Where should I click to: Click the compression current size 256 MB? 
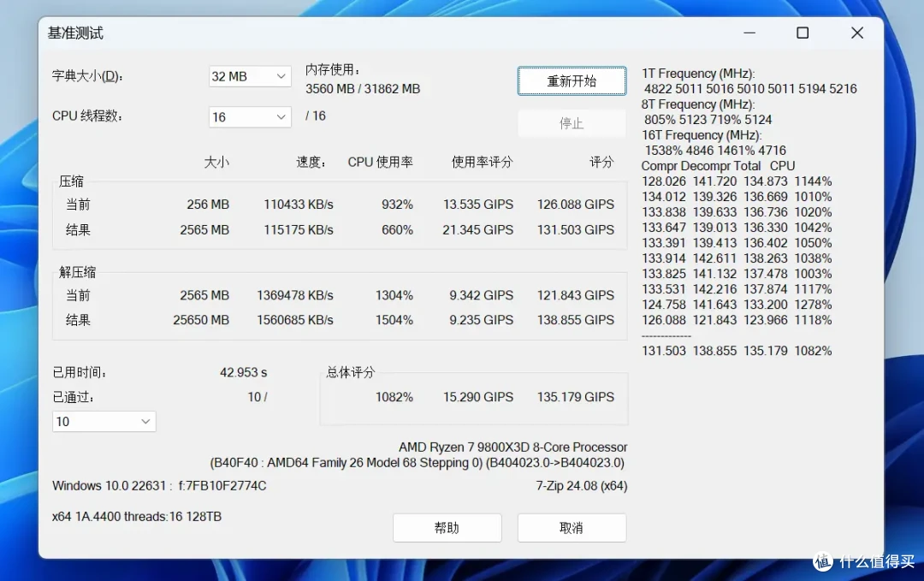click(x=208, y=205)
